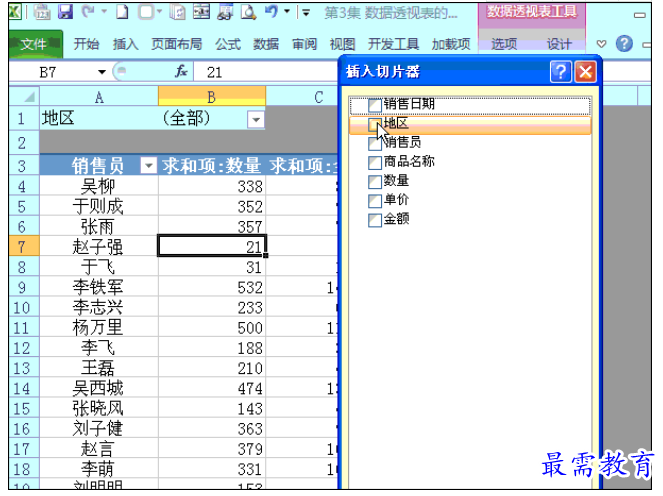
Task: Close the Insert Slicer dialog
Action: [586, 72]
